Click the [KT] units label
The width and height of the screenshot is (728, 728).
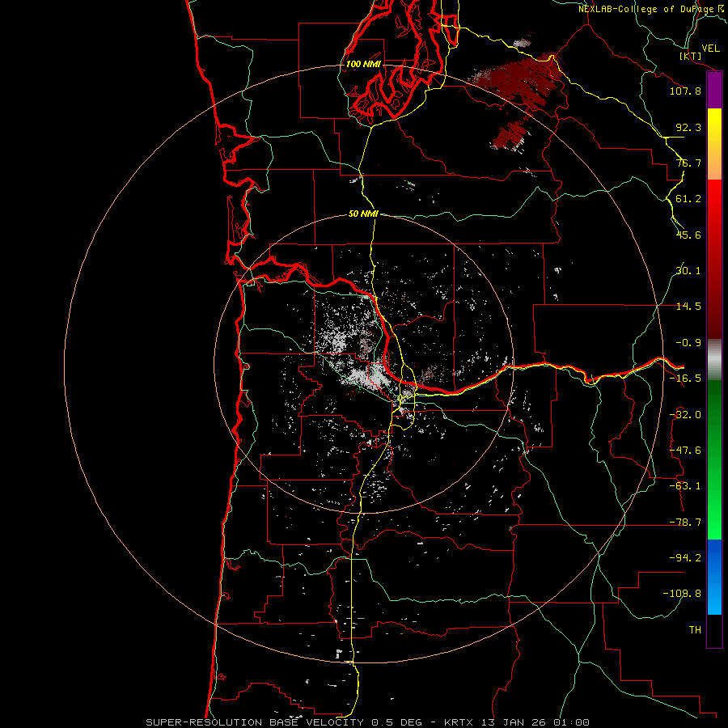click(691, 56)
